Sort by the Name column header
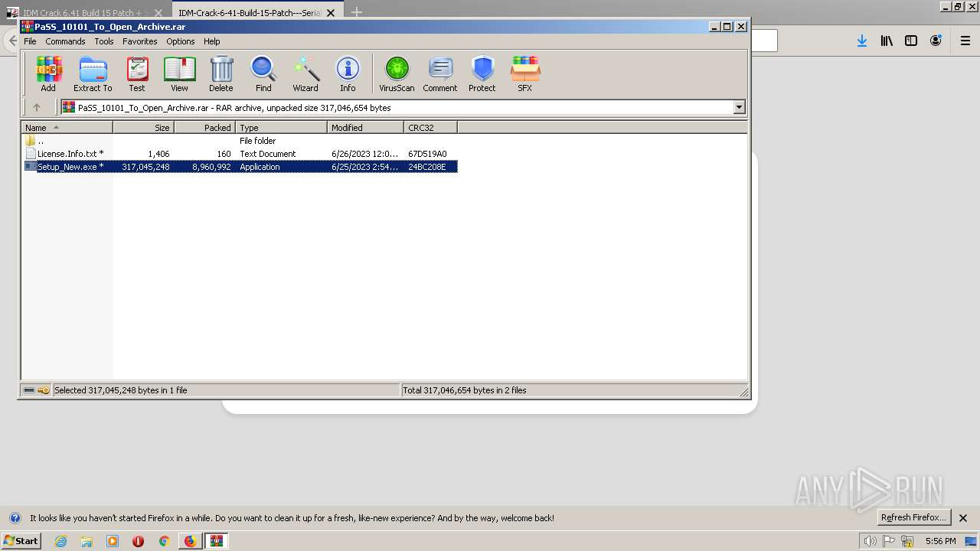Screen dimensions: 980x551 click(x=67, y=127)
